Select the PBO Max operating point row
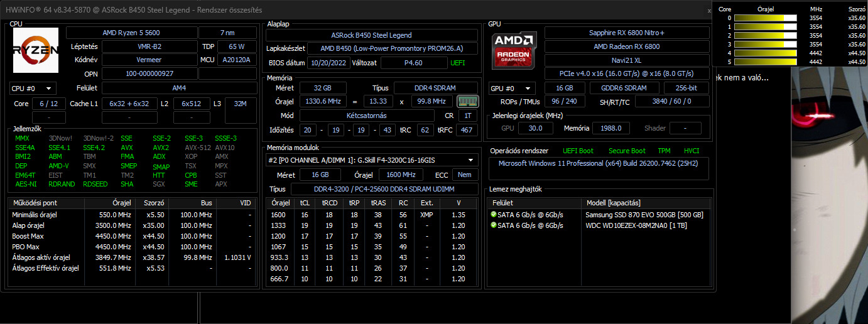The width and height of the screenshot is (868, 324). click(132, 247)
